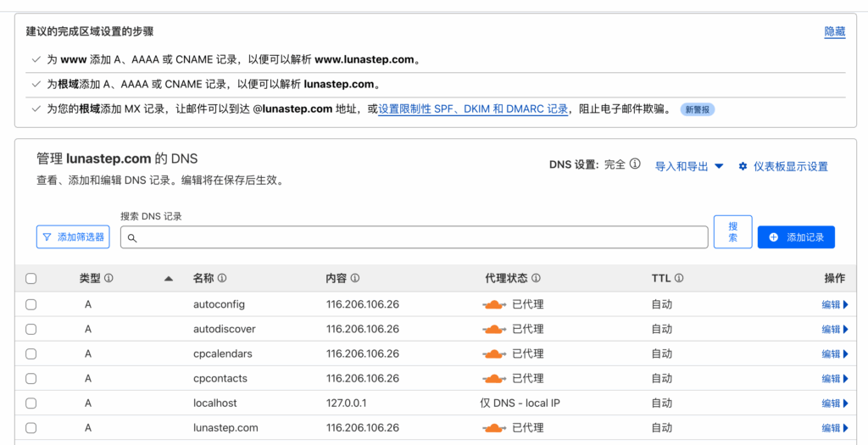The image size is (868, 445).
Task: Expand 编辑 for the autodiscover record
Action: (835, 330)
